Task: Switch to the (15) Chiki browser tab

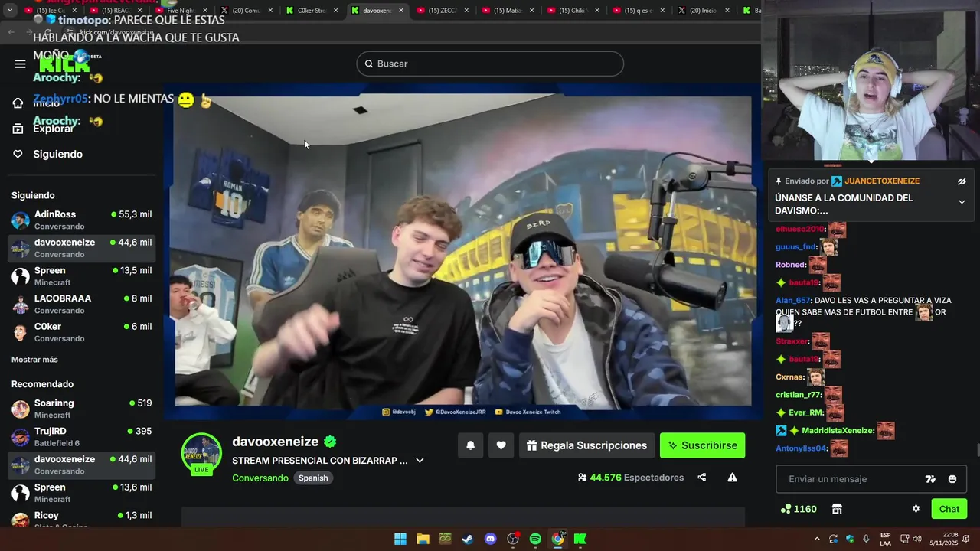Action: tap(573, 11)
